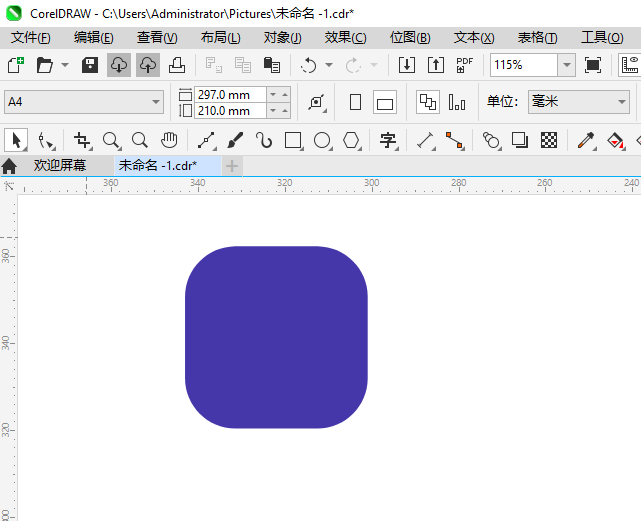This screenshot has height=521, width=641.
Task: Select the Crop tool
Action: (x=82, y=140)
